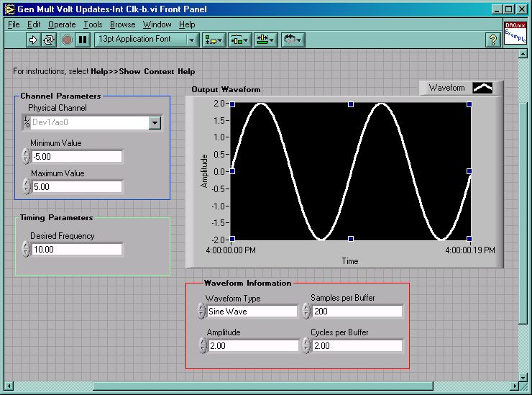Click the 4:00:00.19 PM time axis label
This screenshot has height=395, width=532.
(x=470, y=250)
